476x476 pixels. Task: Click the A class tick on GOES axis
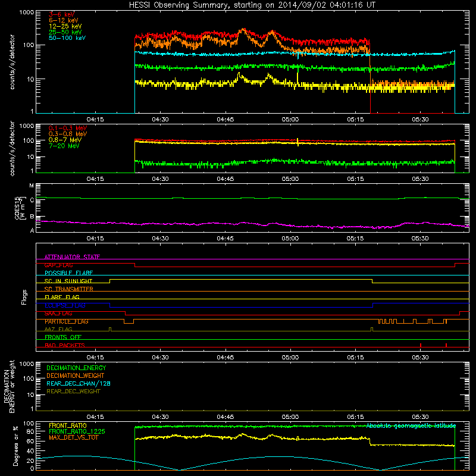coord(32,230)
